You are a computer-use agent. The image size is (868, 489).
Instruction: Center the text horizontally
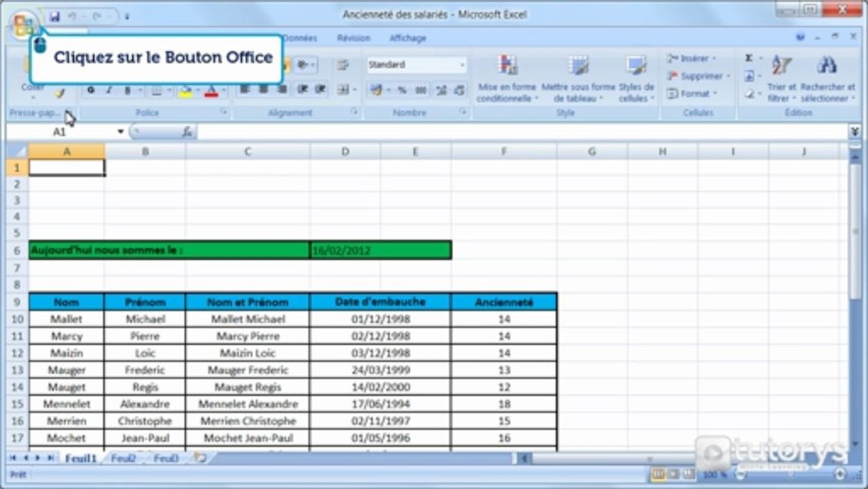point(263,89)
